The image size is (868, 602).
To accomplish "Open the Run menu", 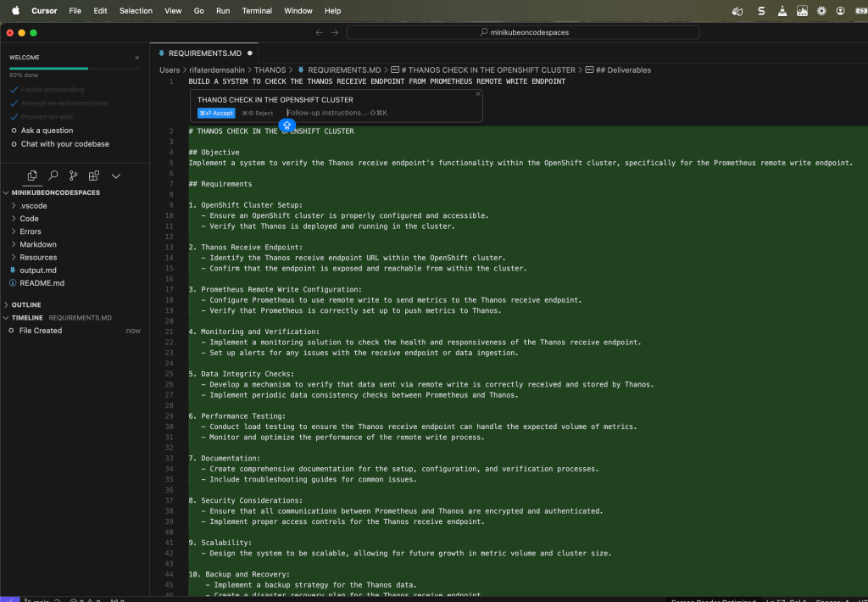I will (223, 10).
